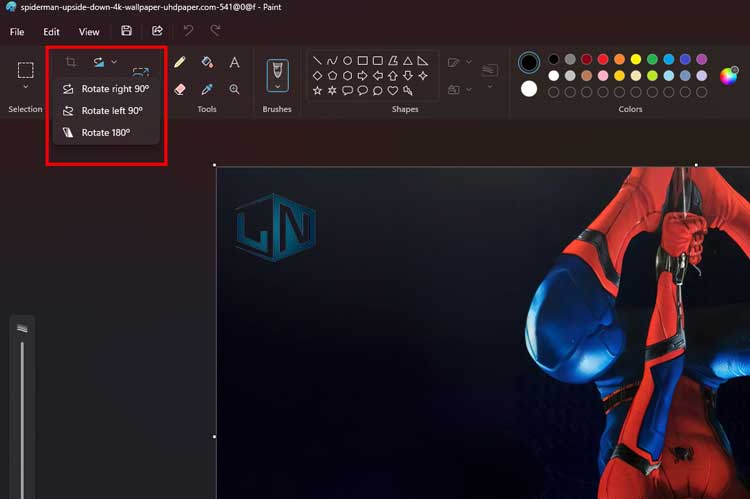Pick the lime green palette color
The height and width of the screenshot is (499, 750).
pos(652,76)
